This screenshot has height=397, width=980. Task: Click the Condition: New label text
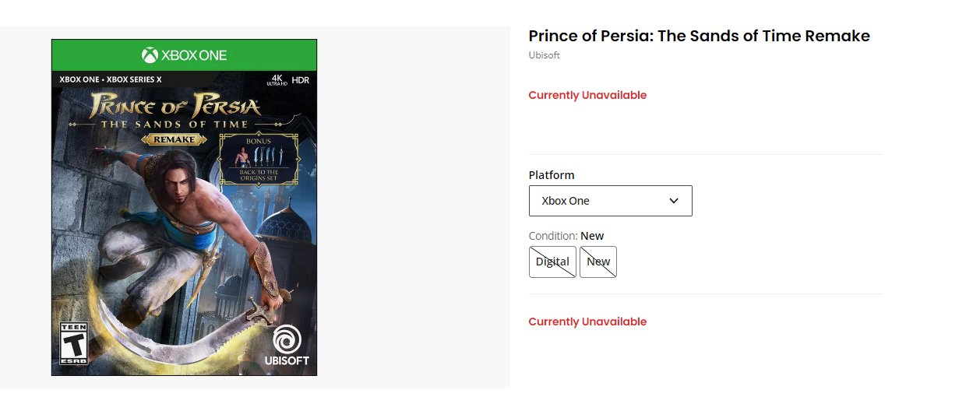pos(566,236)
